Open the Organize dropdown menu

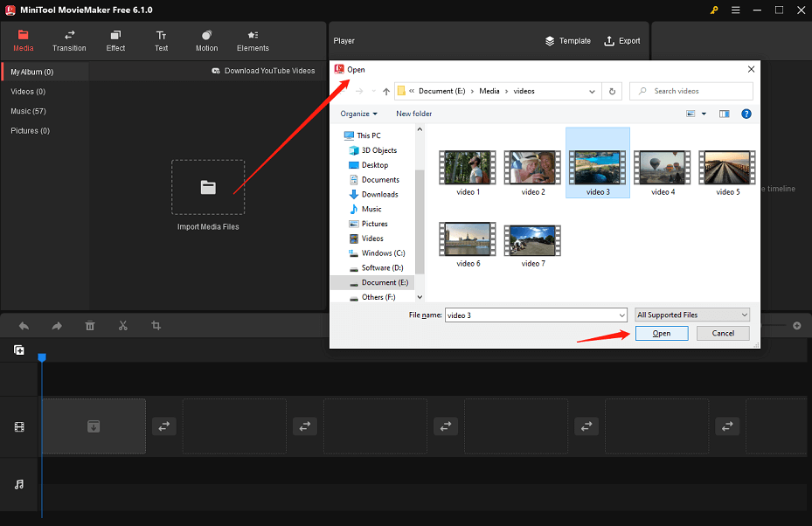359,114
